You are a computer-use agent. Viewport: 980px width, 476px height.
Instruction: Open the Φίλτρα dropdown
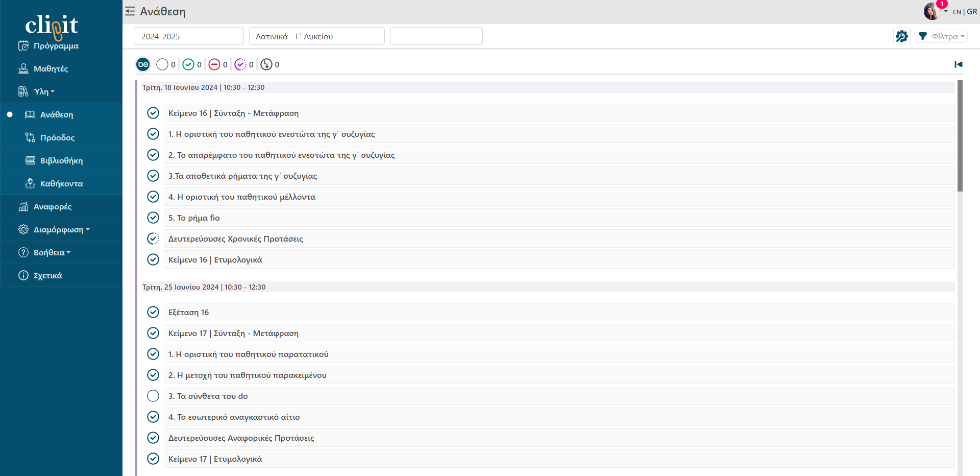942,36
